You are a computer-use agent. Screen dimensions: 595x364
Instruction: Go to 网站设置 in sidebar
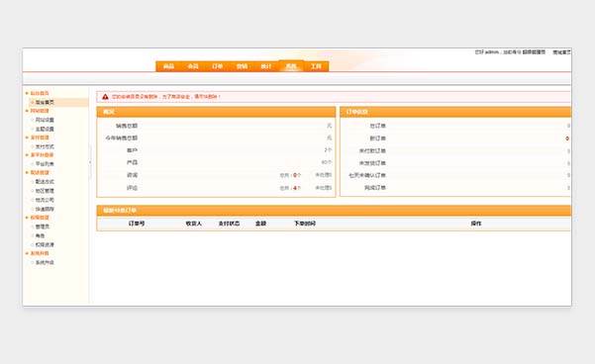point(45,120)
